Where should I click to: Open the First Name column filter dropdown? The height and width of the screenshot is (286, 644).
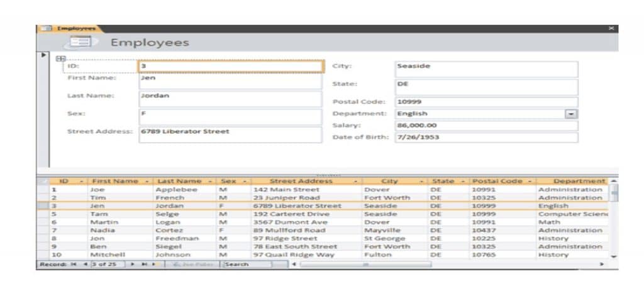click(147, 182)
